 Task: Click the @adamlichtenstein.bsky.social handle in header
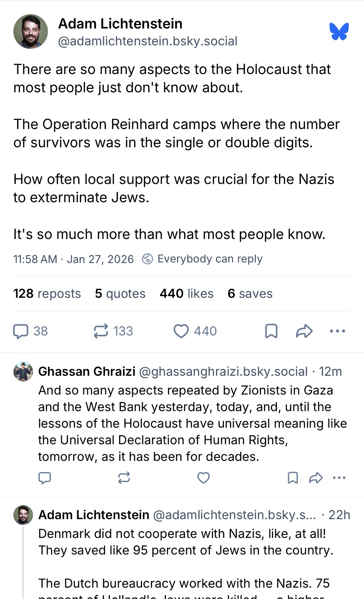pos(147,41)
